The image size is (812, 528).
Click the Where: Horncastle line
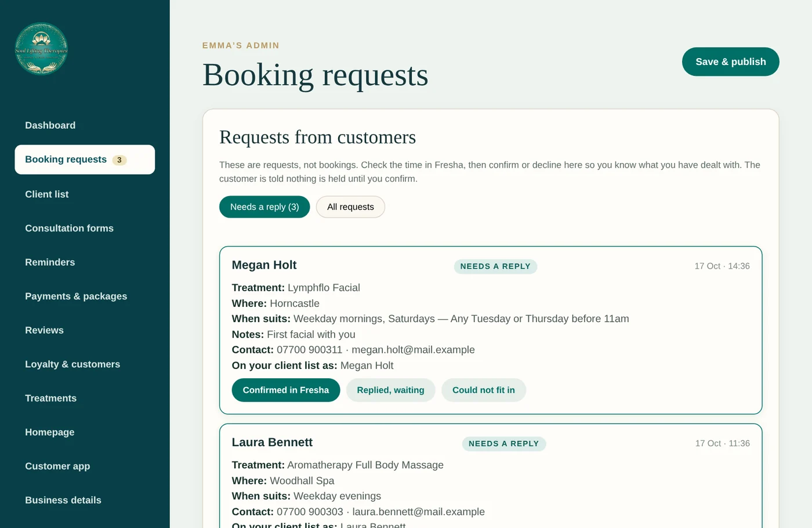pos(275,303)
